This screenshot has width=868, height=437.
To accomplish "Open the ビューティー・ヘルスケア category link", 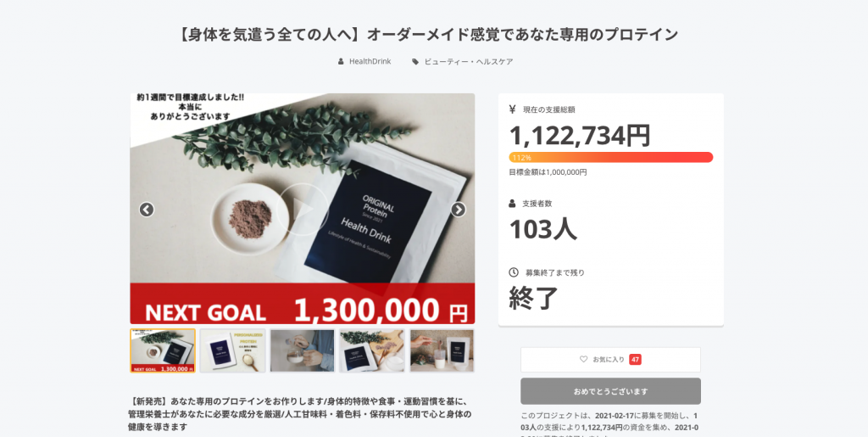I will click(x=469, y=61).
